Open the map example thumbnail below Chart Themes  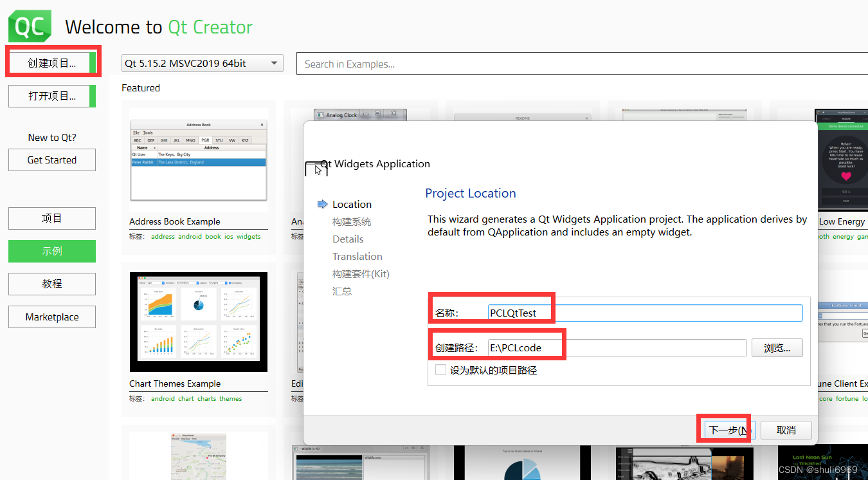(199, 456)
